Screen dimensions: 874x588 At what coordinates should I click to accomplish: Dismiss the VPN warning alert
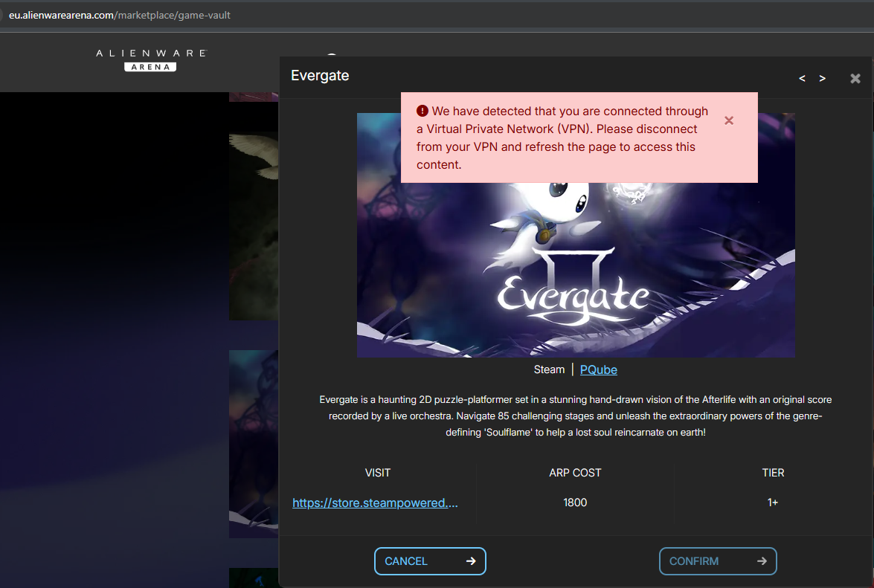pyautogui.click(x=729, y=120)
